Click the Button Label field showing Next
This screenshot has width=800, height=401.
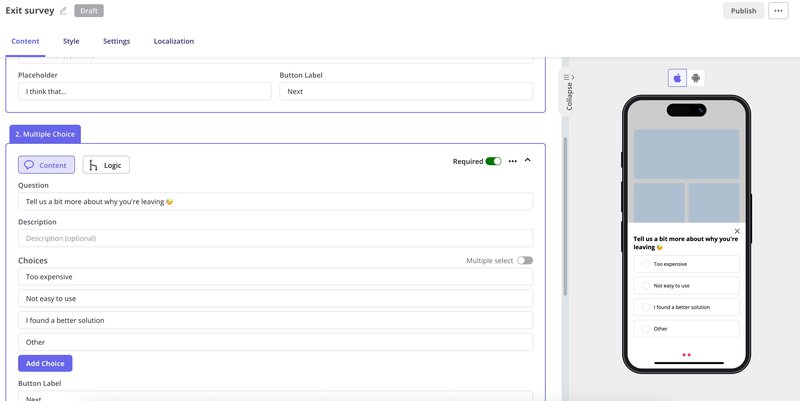coord(406,91)
